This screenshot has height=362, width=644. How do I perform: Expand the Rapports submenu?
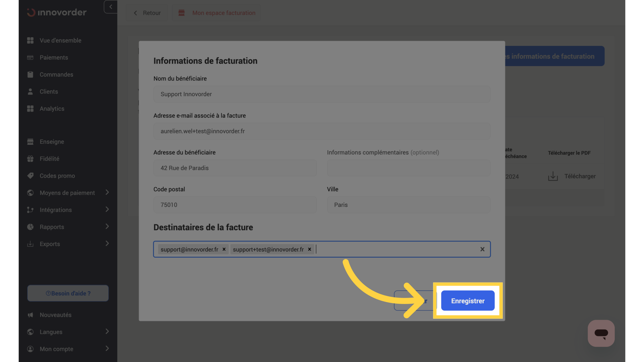click(107, 227)
